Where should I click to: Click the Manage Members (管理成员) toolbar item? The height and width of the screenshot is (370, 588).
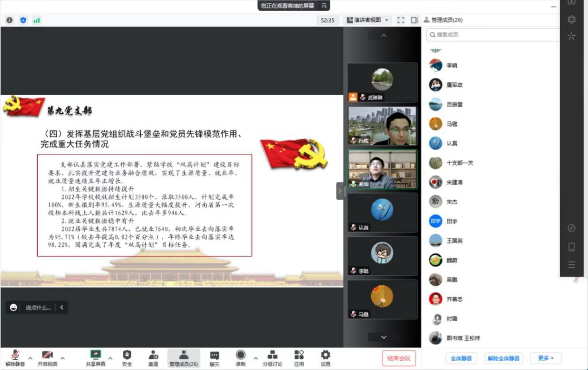click(184, 357)
